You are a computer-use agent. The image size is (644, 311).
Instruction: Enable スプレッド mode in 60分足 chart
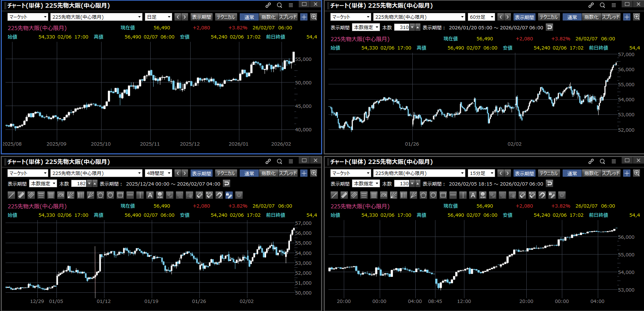pos(611,17)
